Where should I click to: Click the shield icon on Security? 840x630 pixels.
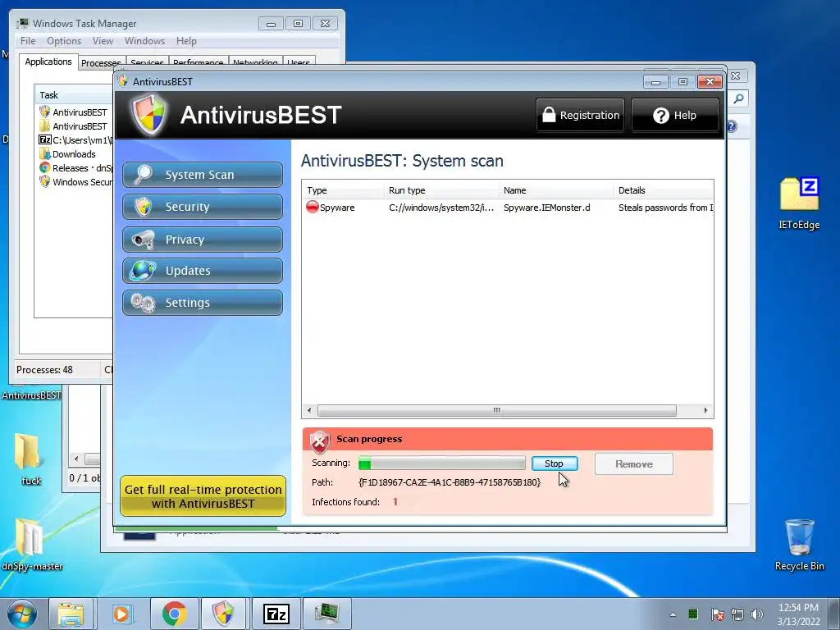click(143, 207)
